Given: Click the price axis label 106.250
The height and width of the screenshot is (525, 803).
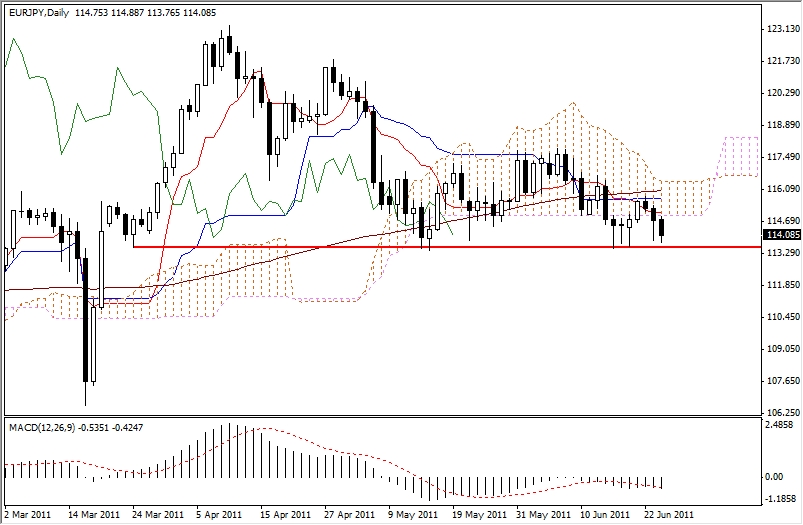Looking at the screenshot, I should 783,412.
